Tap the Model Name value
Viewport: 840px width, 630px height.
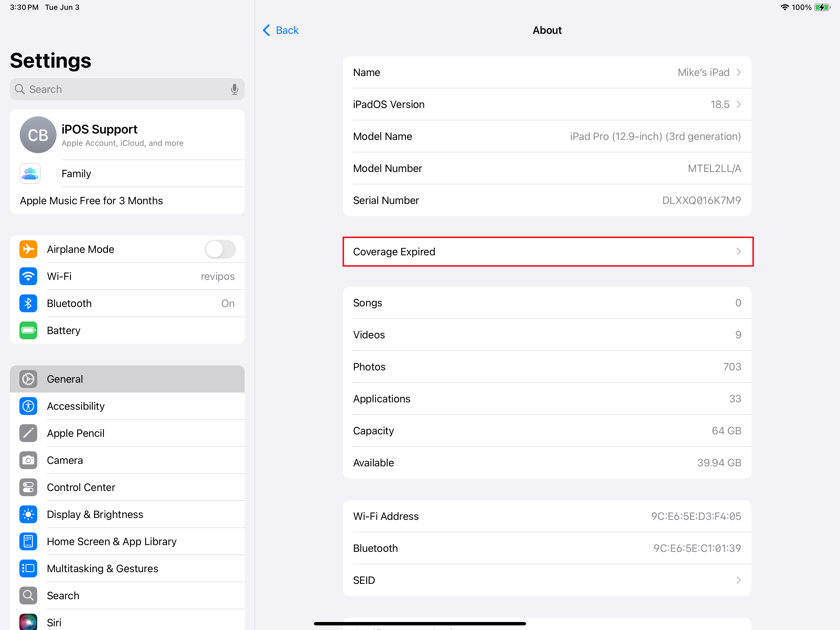tap(656, 136)
